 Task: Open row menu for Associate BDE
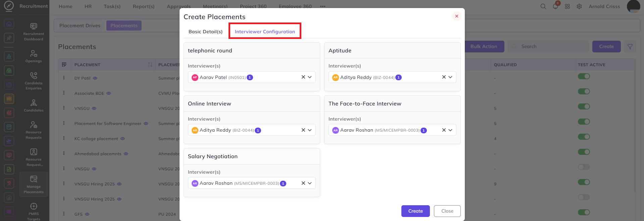[64, 93]
